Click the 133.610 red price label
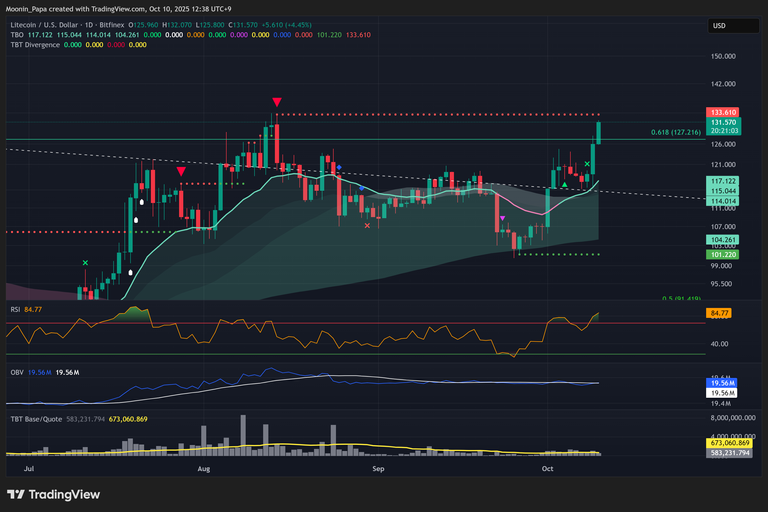Viewport: 768px width, 512px height. pyautogui.click(x=722, y=112)
